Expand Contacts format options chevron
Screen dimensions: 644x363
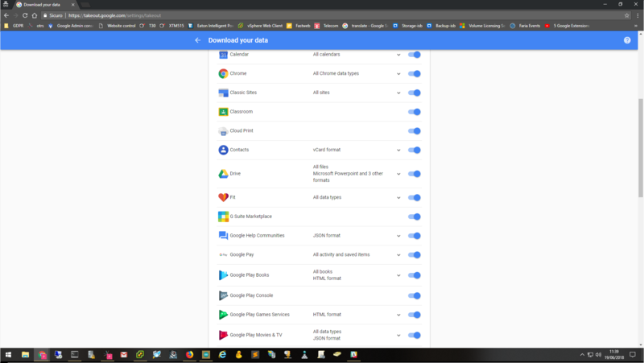click(398, 150)
